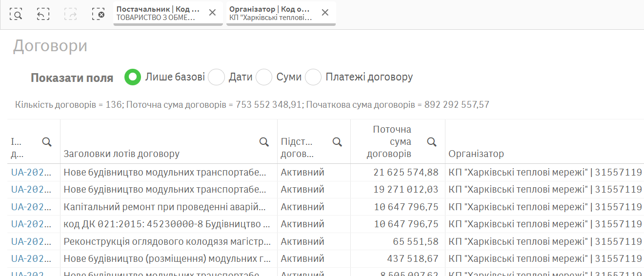644x276 pixels.
Task: Select Нове будівництво (розміщення) модульних title cell
Action: [x=168, y=258]
